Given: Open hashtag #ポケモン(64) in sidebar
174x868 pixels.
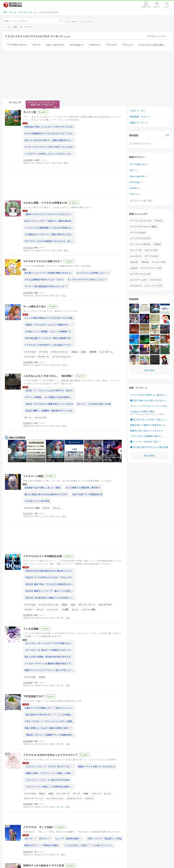Looking at the screenshot, I should coord(151,250).
